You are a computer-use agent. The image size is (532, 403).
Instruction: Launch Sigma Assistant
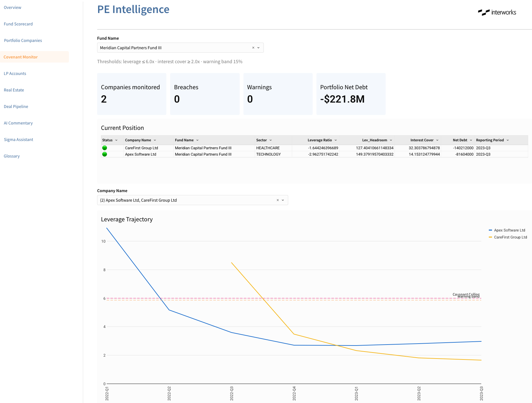(18, 139)
